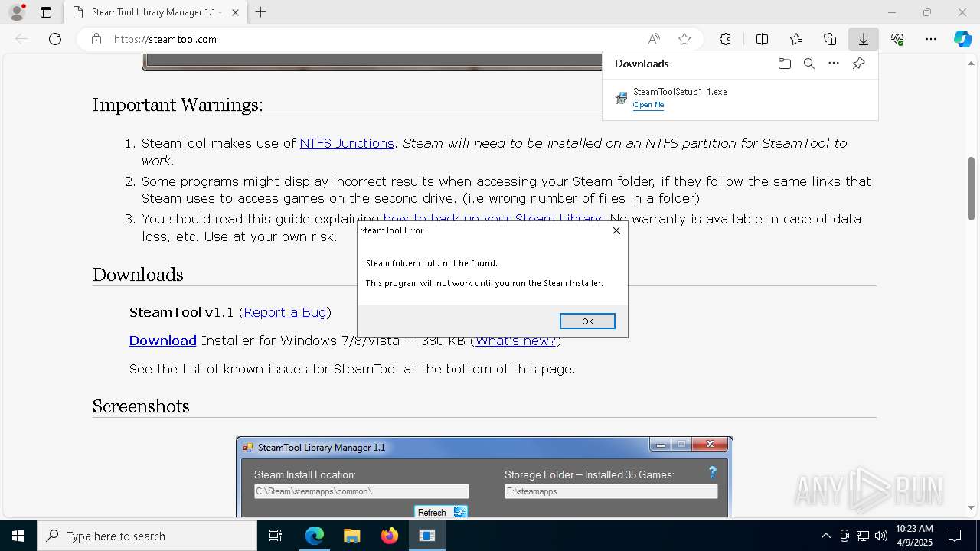Click the SteamToolSetup1_1.exe file name

[680, 91]
